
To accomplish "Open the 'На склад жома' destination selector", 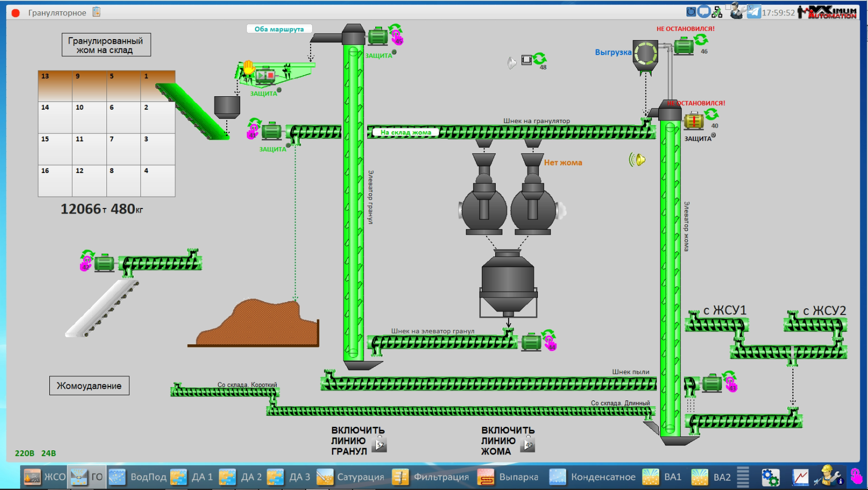I will pyautogui.click(x=405, y=132).
